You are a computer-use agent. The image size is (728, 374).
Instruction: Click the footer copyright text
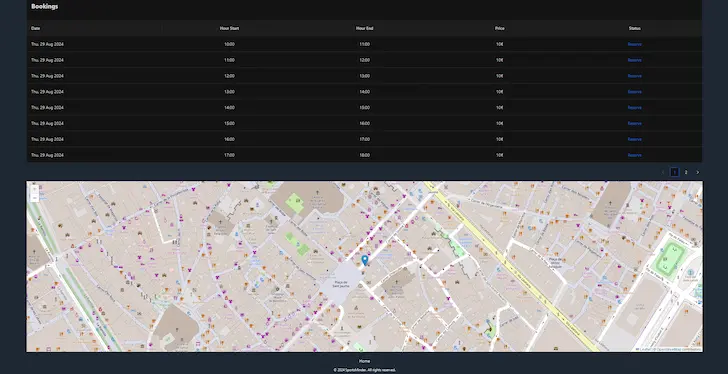[x=364, y=370]
